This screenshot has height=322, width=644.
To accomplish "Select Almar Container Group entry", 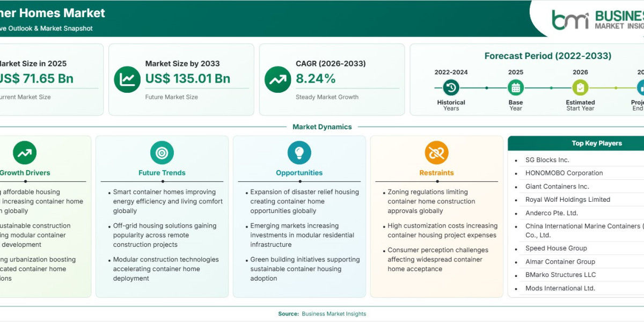I will tap(560, 262).
